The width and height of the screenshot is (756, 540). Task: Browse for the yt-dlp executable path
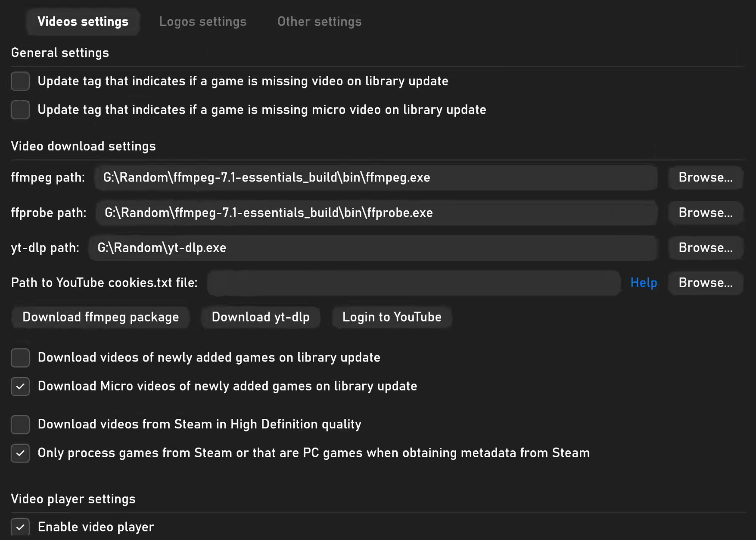(706, 248)
